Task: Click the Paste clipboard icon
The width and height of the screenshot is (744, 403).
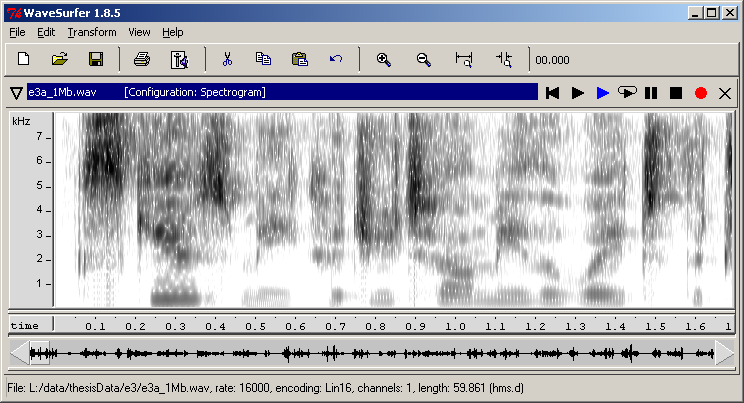Action: [299, 59]
